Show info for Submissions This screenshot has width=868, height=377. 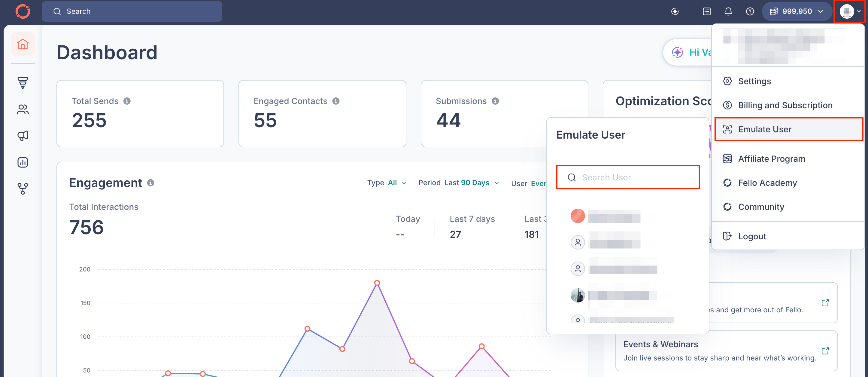[x=495, y=101]
